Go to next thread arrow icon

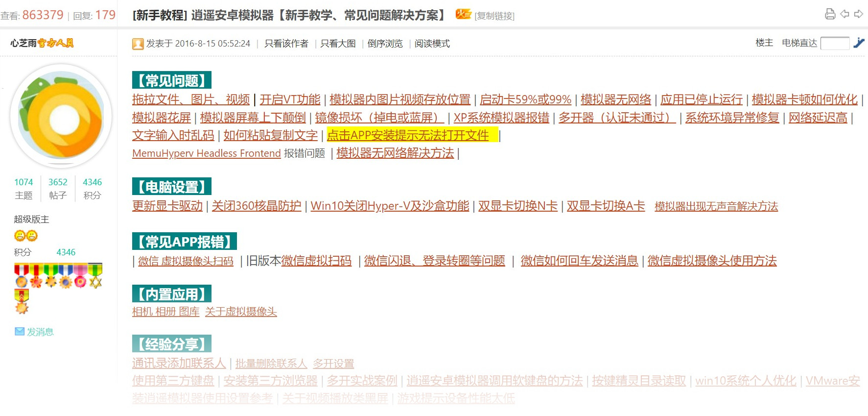(x=858, y=14)
